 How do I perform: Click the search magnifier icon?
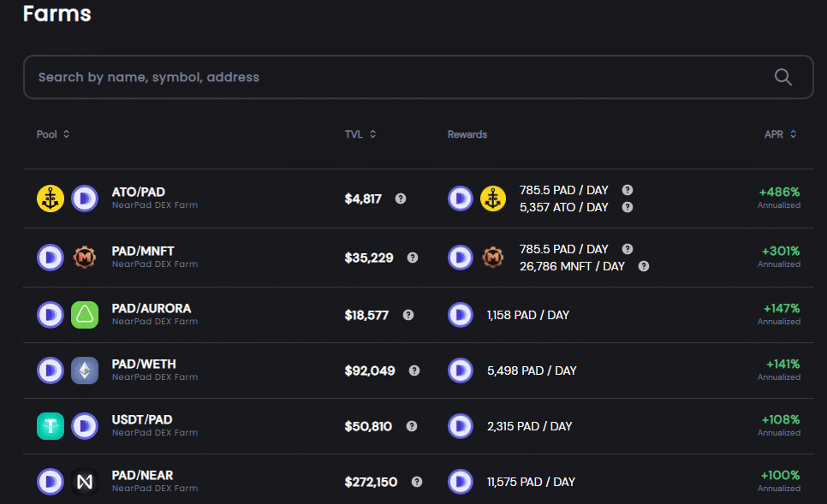click(782, 77)
